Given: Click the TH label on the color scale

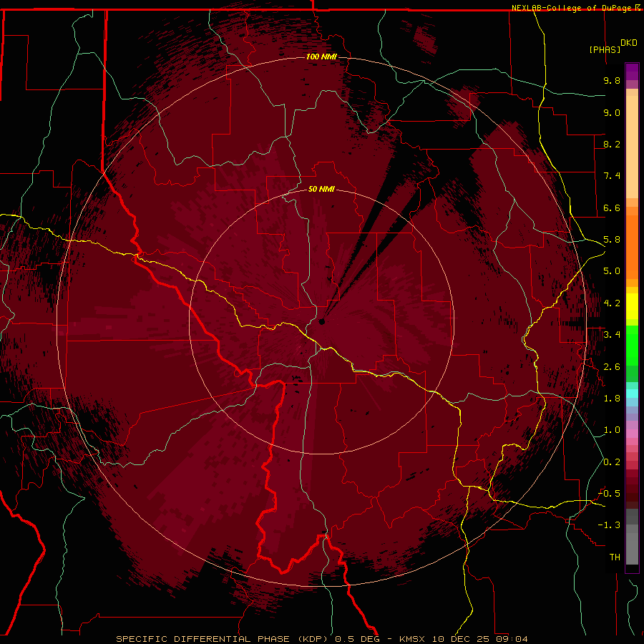Looking at the screenshot, I should (615, 557).
